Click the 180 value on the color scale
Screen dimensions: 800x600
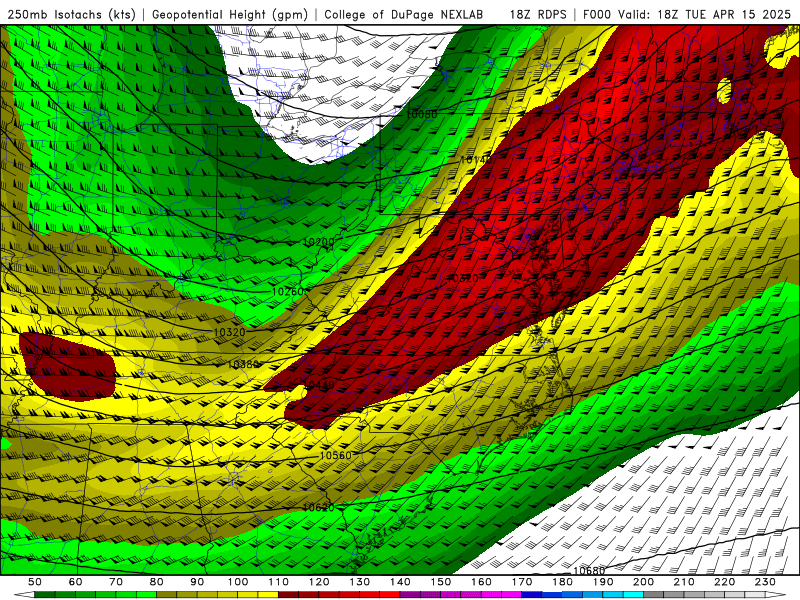click(x=563, y=582)
